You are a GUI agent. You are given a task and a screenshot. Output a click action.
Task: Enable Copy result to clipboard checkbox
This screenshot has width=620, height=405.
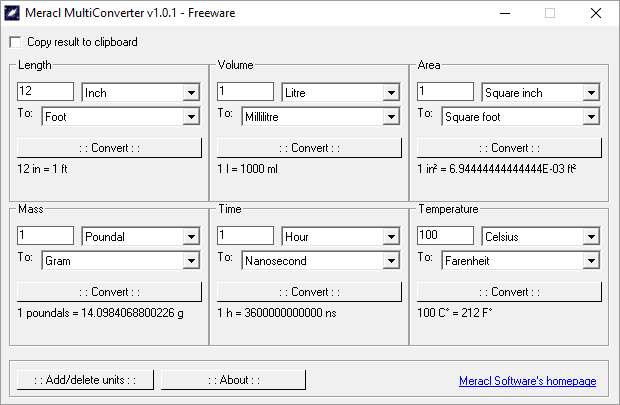click(x=15, y=42)
